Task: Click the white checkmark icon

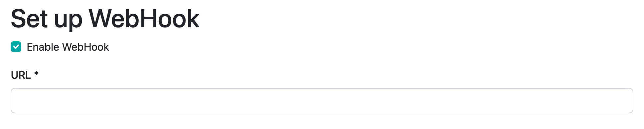Action: (16, 47)
